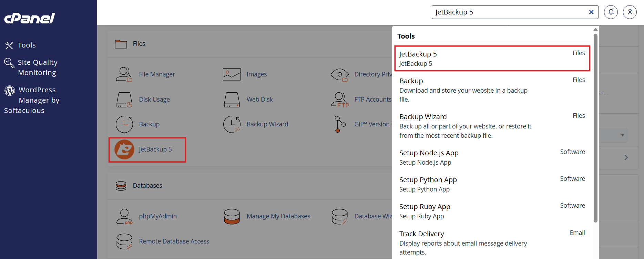Viewport: 644px width, 259px height.
Task: Click the orange JetBackup 5 icon
Action: pyautogui.click(x=124, y=149)
